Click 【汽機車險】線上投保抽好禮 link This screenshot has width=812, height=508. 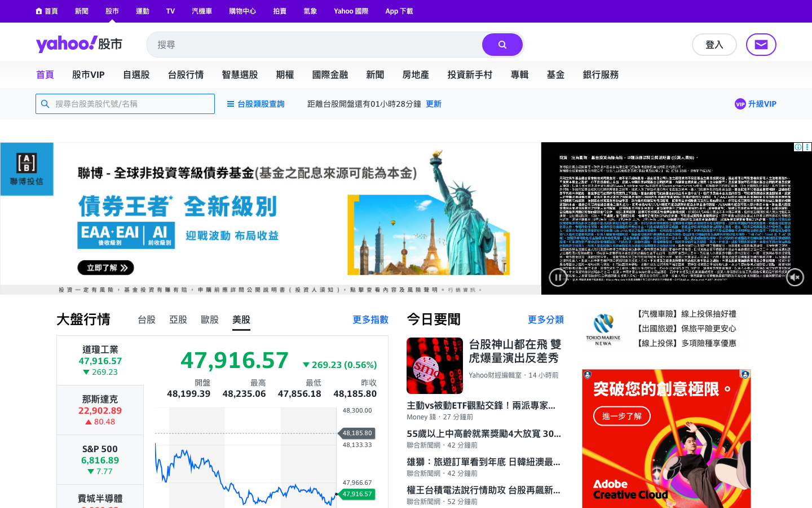pos(685,314)
